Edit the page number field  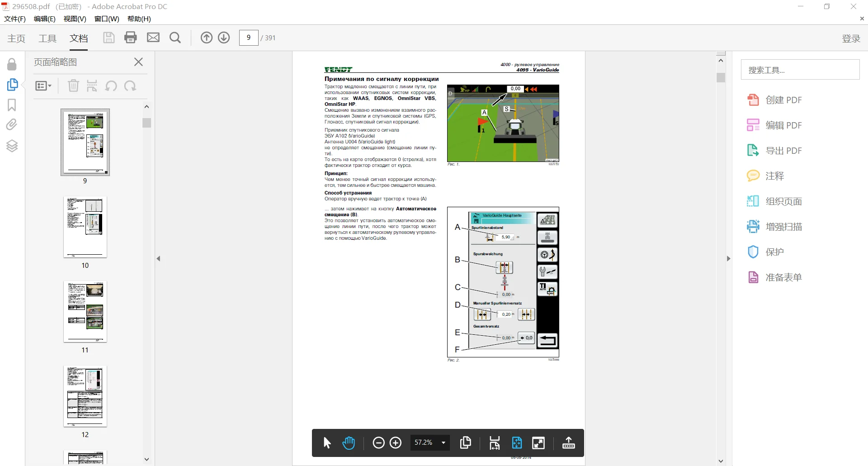(x=249, y=38)
